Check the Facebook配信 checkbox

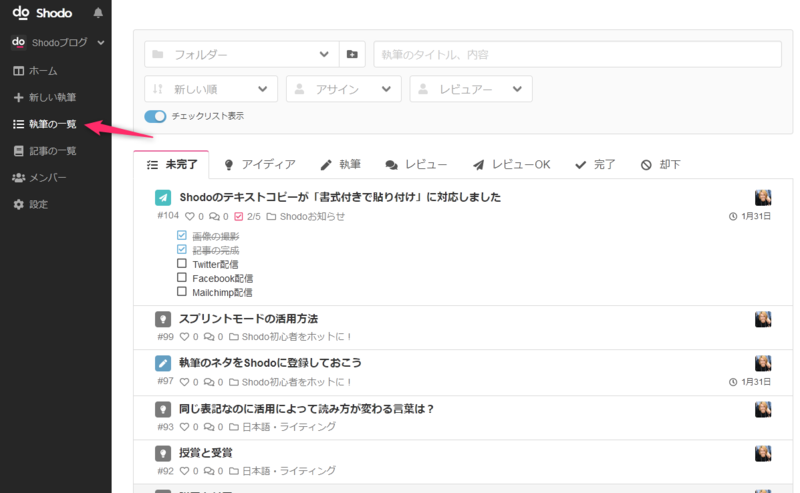(x=182, y=277)
